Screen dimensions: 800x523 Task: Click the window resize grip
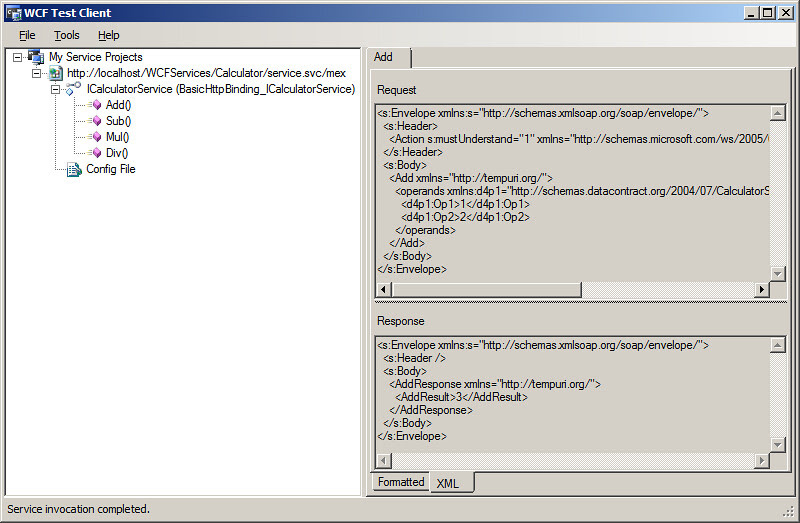pyautogui.click(x=789, y=511)
